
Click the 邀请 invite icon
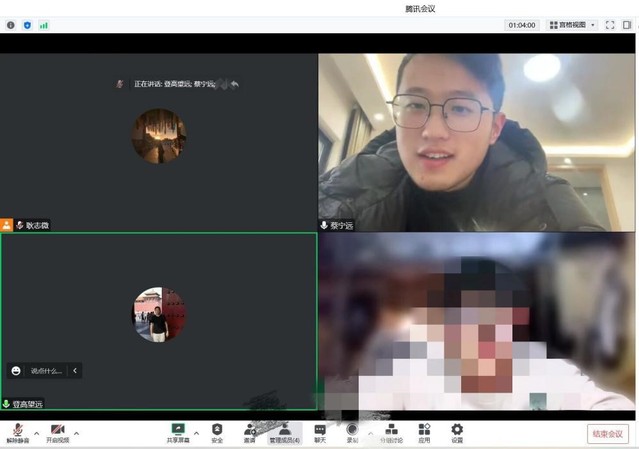(x=249, y=430)
